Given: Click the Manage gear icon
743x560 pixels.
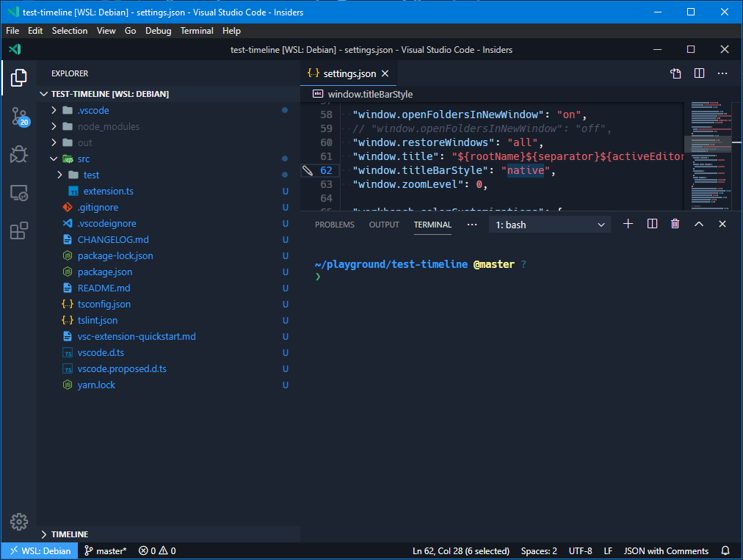Looking at the screenshot, I should [18, 521].
